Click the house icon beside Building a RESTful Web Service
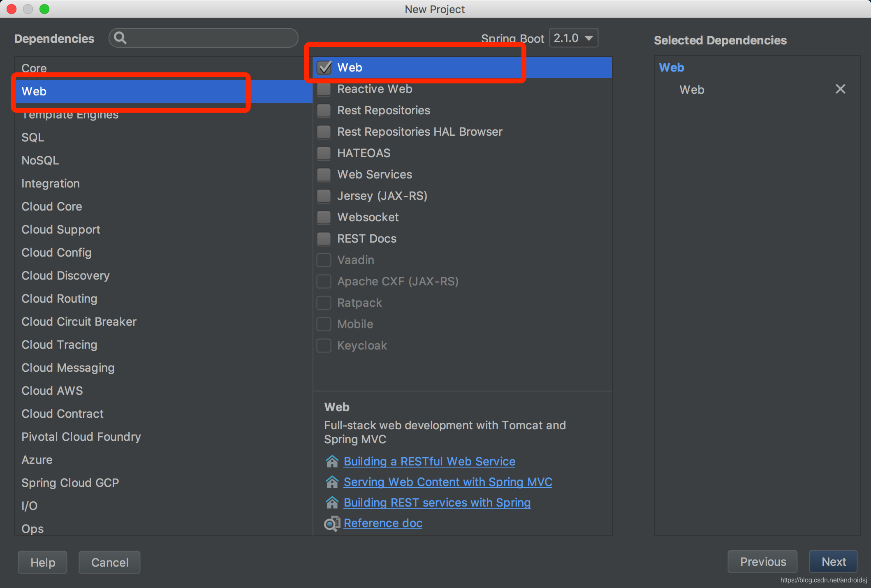Viewport: 871px width, 588px height. [x=332, y=461]
